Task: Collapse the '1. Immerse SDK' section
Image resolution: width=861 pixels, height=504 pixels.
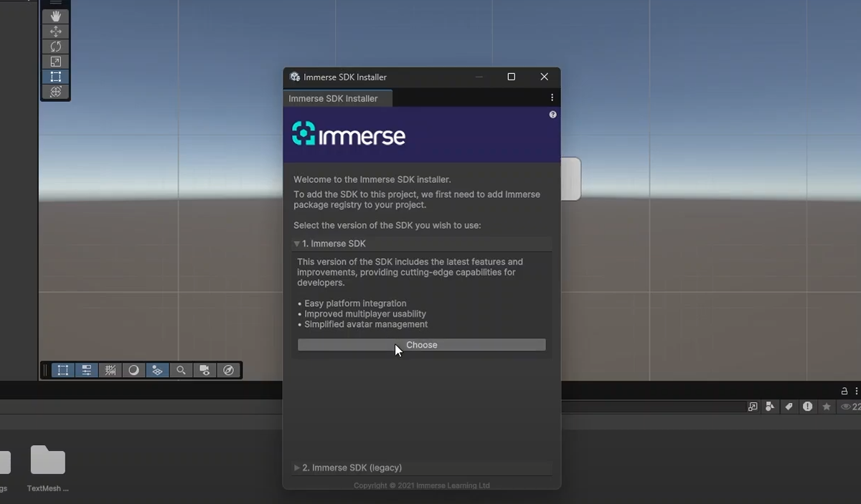Action: pyautogui.click(x=422, y=244)
